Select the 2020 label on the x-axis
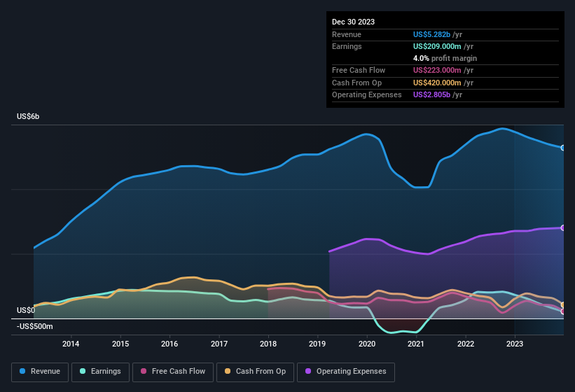This screenshot has width=575, height=392. (x=367, y=344)
